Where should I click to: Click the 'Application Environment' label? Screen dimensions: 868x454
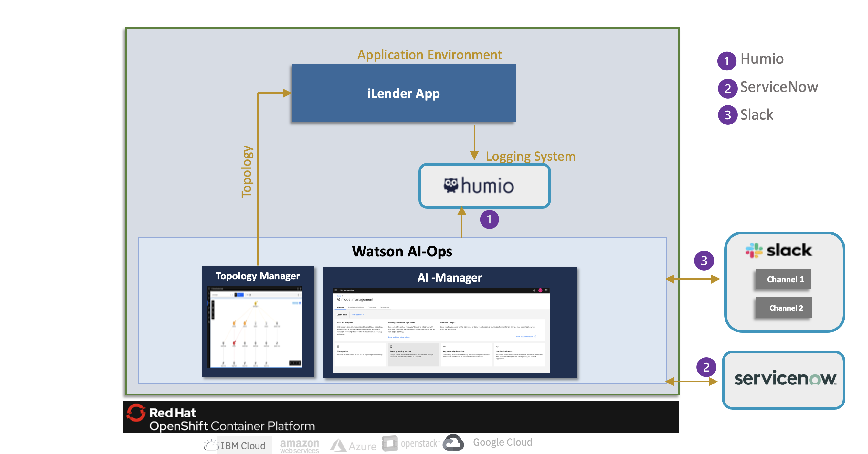click(x=429, y=55)
